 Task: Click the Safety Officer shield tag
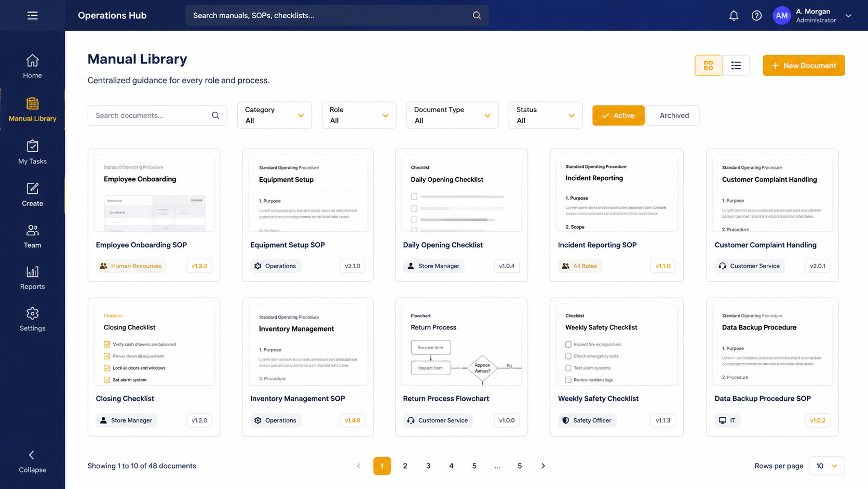587,420
